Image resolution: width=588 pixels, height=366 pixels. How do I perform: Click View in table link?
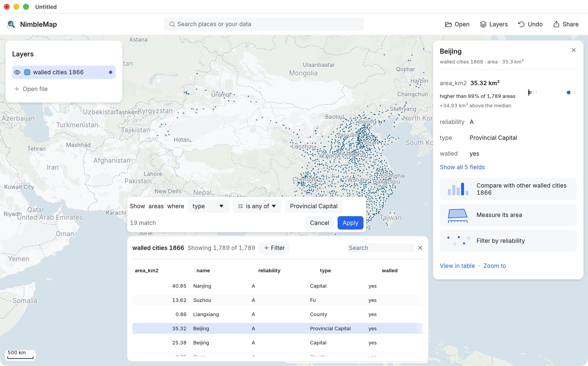click(x=457, y=266)
